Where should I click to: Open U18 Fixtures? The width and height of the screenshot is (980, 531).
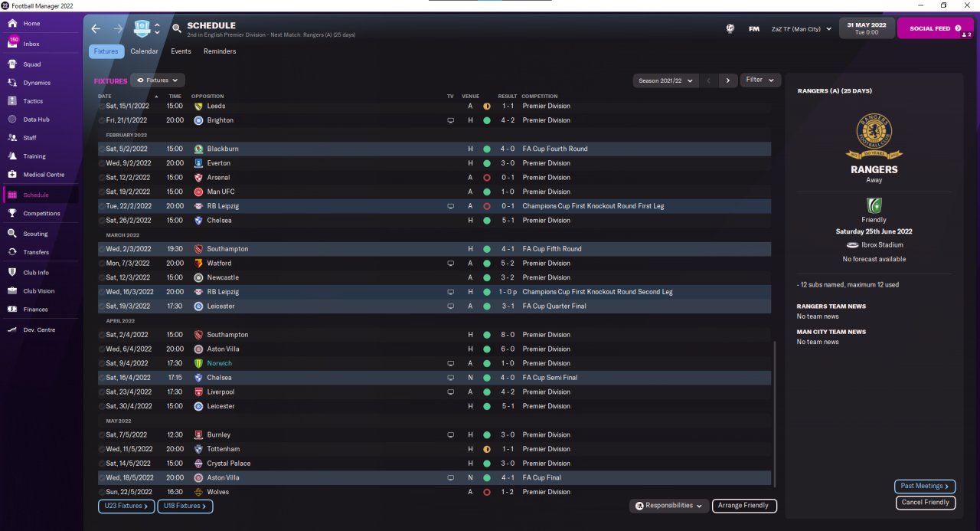[185, 506]
